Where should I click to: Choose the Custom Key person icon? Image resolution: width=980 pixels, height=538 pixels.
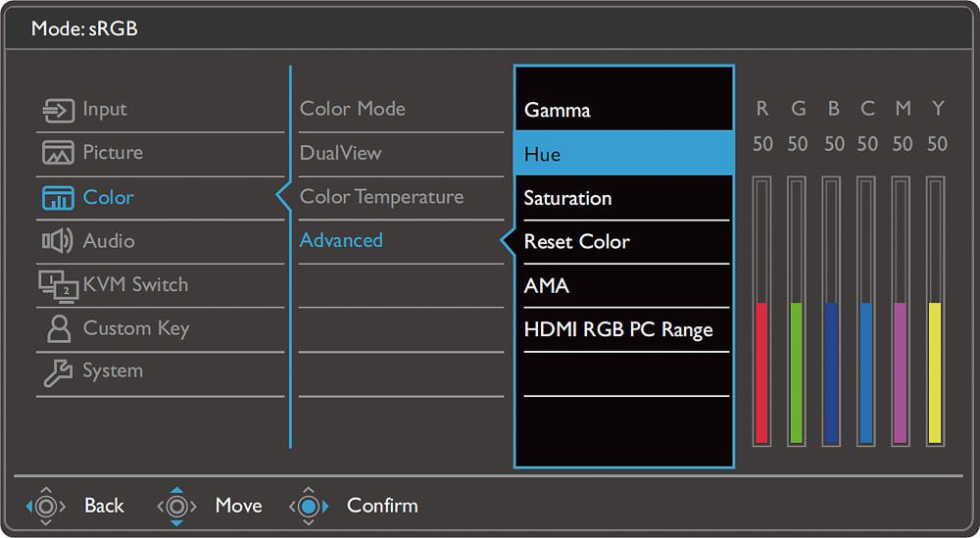(59, 328)
